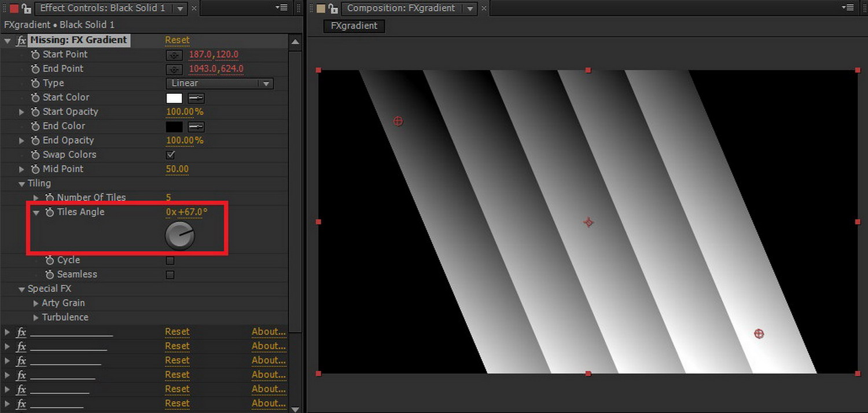Screen dimensions: 868x413
Task: Open the white Start Color swatch
Action: [x=174, y=98]
